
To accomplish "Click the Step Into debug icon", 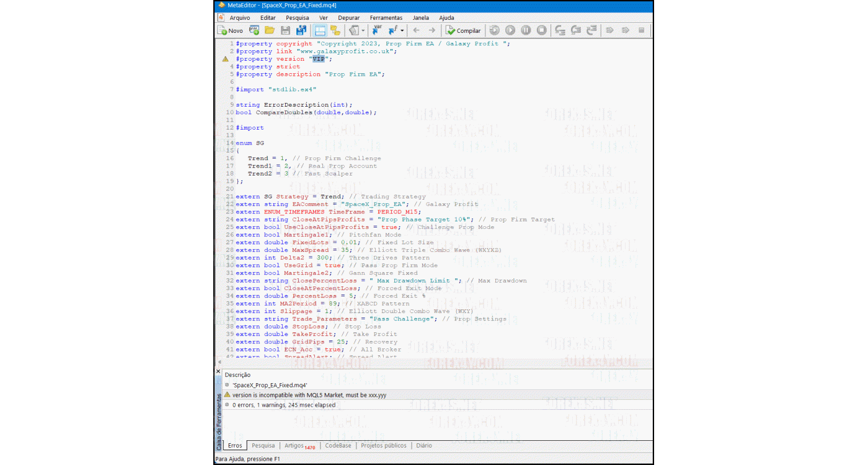I will coord(560,30).
